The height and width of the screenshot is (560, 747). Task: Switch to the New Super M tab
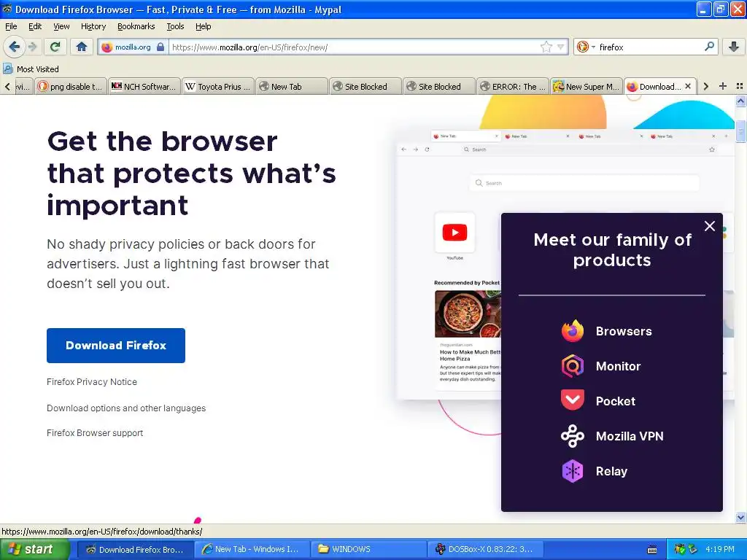click(587, 86)
